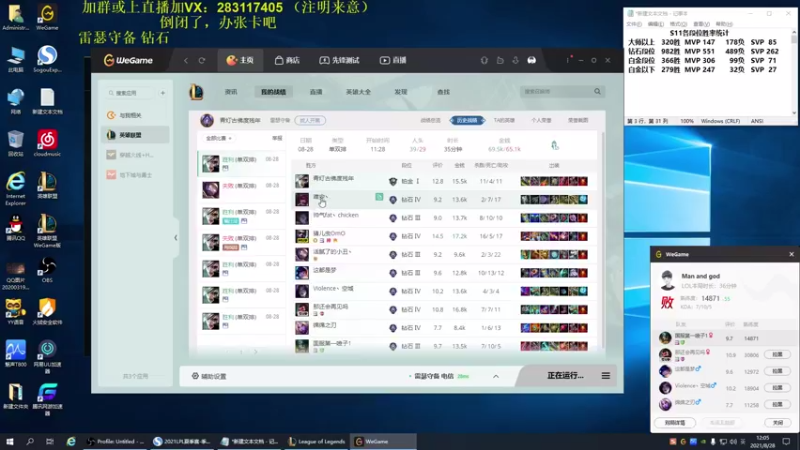Click the 搜索应用 search field in sidebar
800x450 pixels.
tap(130, 93)
